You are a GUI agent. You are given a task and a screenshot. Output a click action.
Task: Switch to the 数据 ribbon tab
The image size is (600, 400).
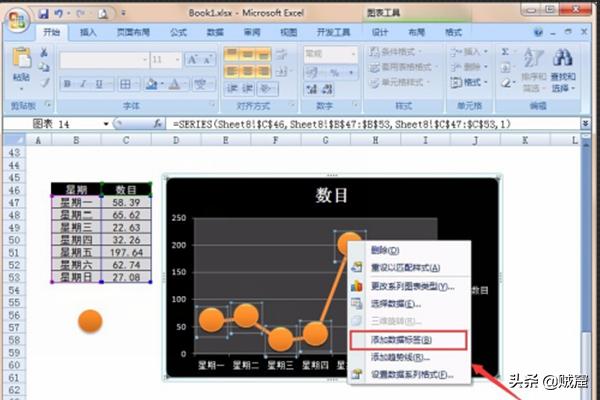215,33
